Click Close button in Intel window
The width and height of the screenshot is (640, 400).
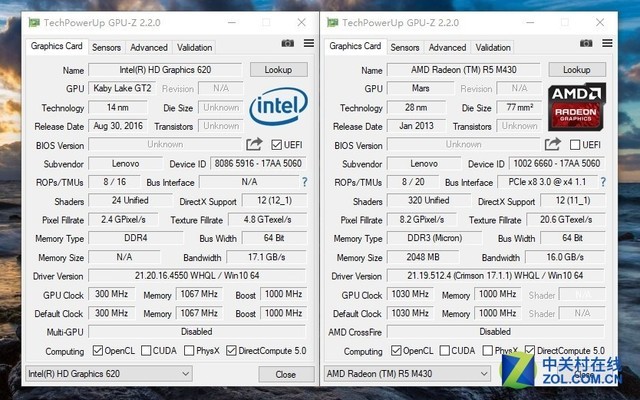point(286,374)
